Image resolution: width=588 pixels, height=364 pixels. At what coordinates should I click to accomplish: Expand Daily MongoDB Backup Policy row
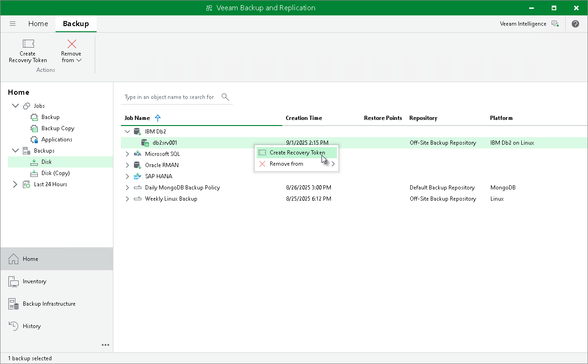(127, 188)
